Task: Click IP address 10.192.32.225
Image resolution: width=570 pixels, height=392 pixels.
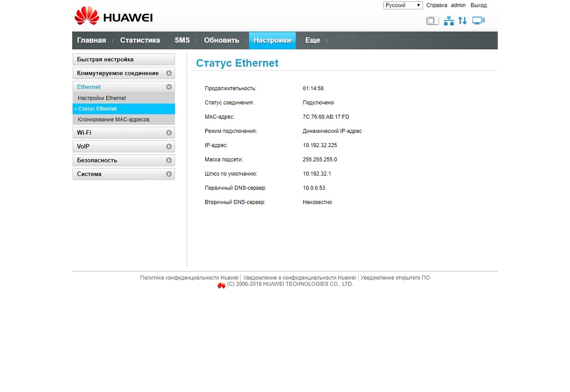Action: click(320, 145)
